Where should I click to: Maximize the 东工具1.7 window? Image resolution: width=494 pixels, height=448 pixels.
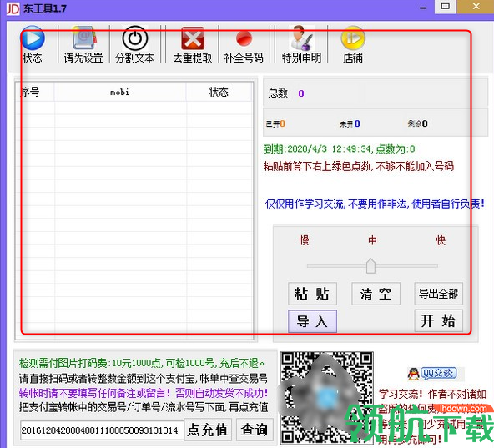pos(445,7)
